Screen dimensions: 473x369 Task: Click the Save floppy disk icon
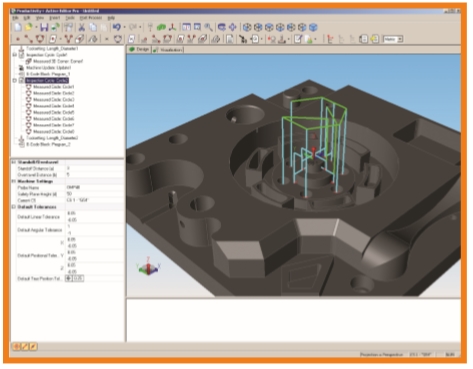point(44,27)
